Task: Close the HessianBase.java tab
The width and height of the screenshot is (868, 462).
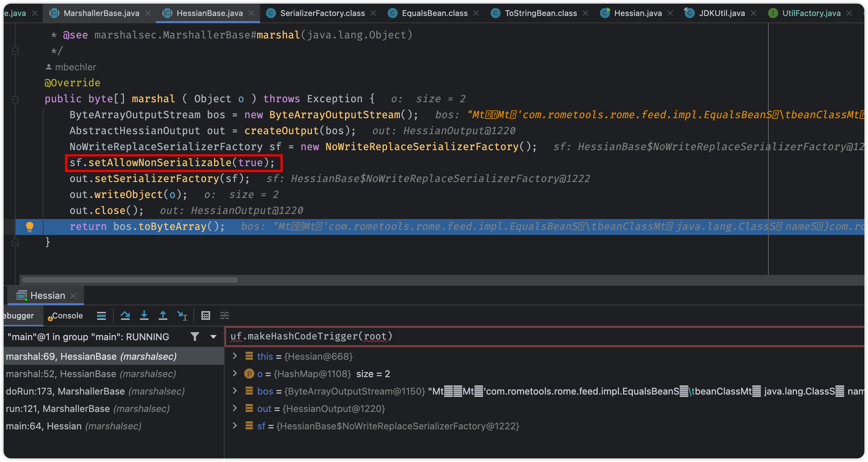Action: coord(251,13)
